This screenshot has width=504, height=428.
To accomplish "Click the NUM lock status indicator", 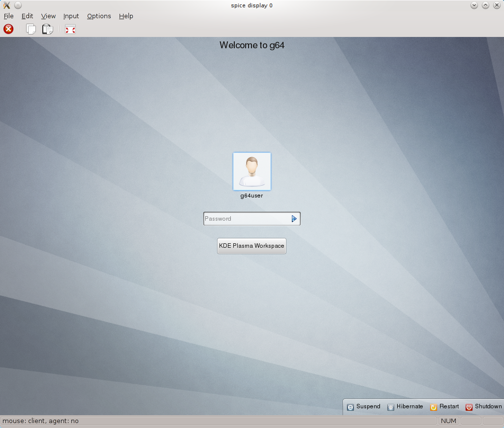I will 448,421.
